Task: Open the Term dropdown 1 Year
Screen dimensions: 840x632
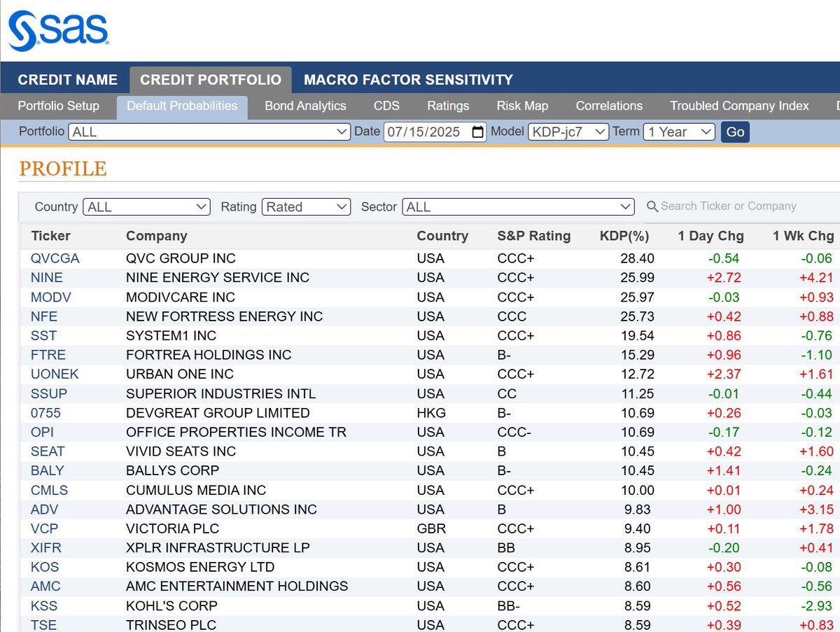Action: (x=678, y=132)
